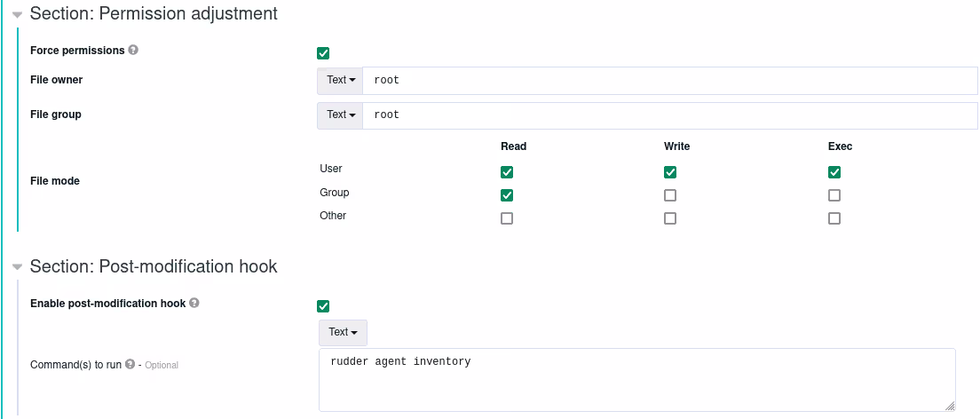980x419 pixels.
Task: Enable Other Read permission
Action: click(507, 218)
